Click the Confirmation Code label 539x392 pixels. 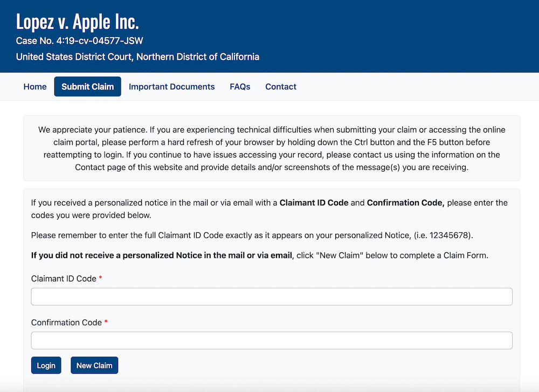click(66, 322)
